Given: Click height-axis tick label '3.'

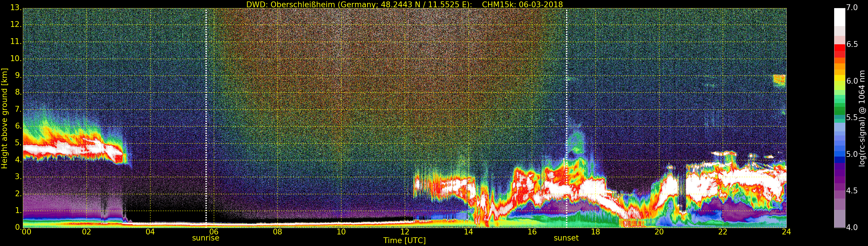Looking at the screenshot, I should point(18,176).
